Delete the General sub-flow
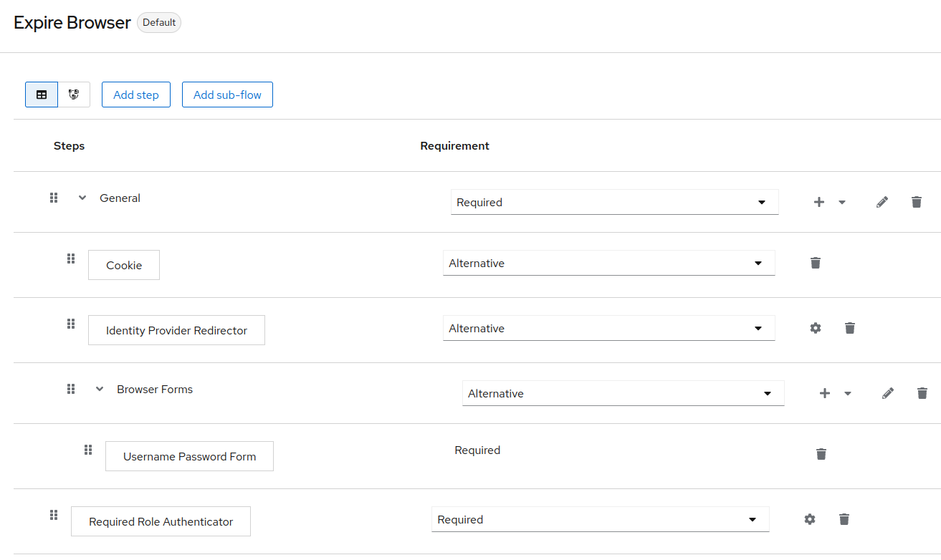Image resolution: width=941 pixels, height=560 pixels. (917, 203)
